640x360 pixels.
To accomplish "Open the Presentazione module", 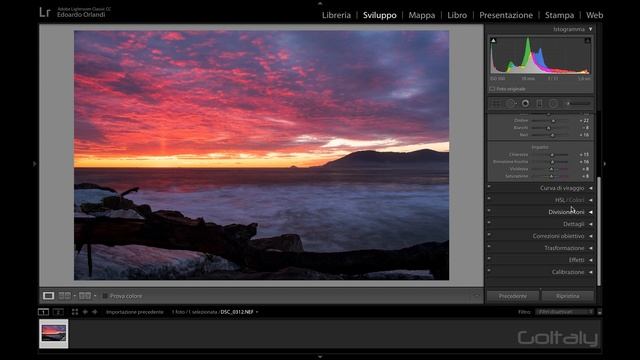I will click(x=506, y=15).
